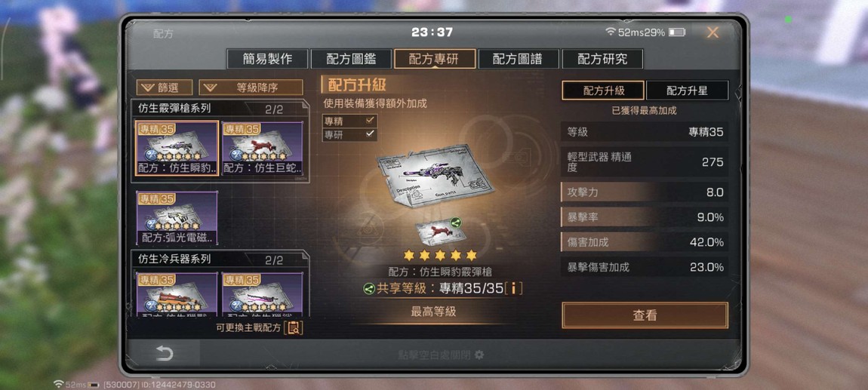The height and width of the screenshot is (390, 868).
Task: Open the 配方圖鑑 tab
Action: pos(351,59)
